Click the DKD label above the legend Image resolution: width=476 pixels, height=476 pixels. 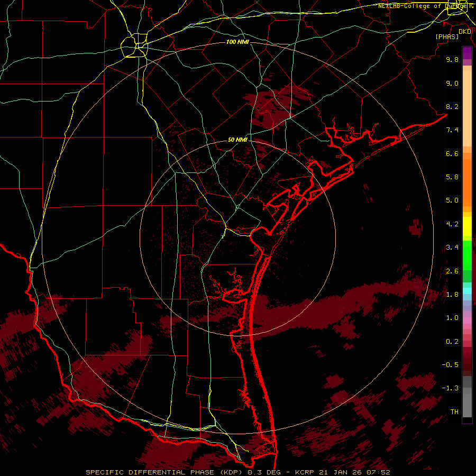465,32
